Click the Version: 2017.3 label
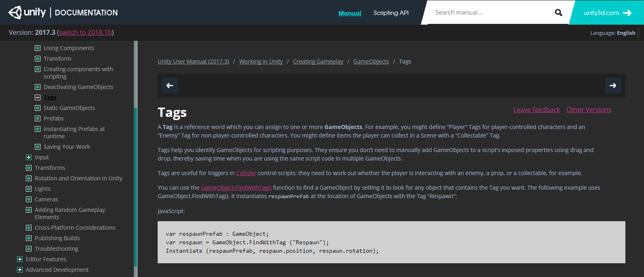644x277 pixels. [x=32, y=32]
